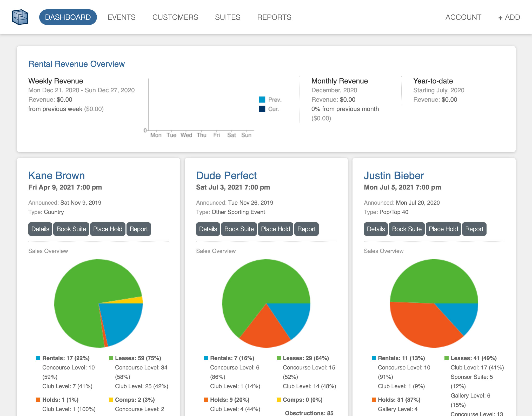Viewport: 532px width, 416px height.
Task: Click Justin Bieber's 'Holds: 31 (37%)' legend
Action: tap(396, 400)
